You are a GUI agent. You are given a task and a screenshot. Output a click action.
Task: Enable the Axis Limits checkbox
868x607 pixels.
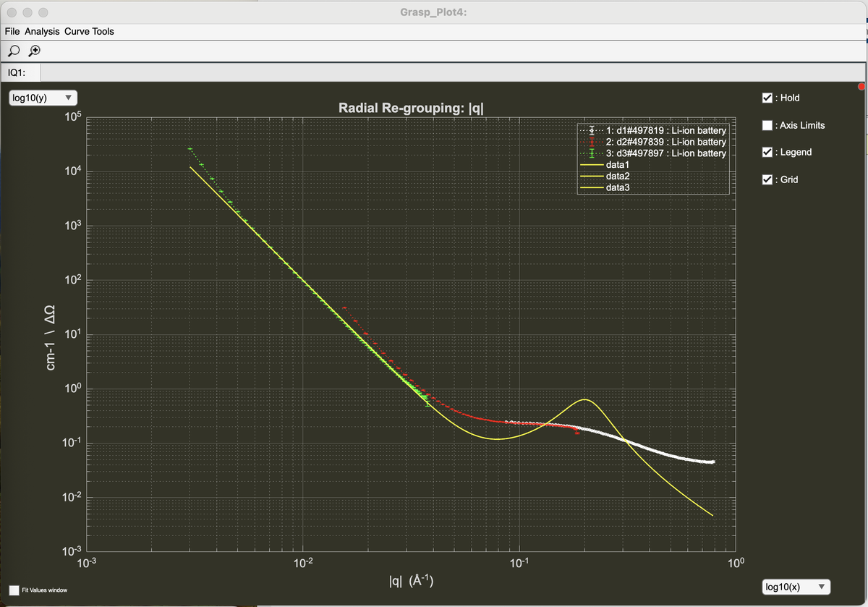point(767,125)
